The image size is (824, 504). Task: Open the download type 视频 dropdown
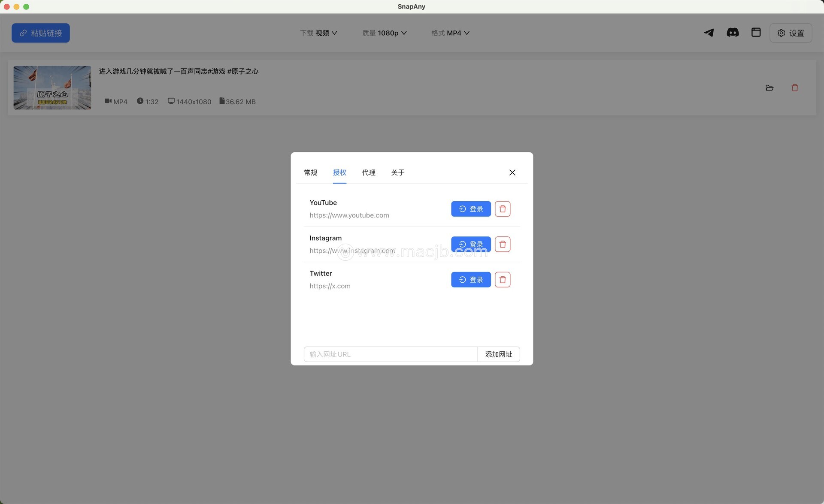(318, 33)
